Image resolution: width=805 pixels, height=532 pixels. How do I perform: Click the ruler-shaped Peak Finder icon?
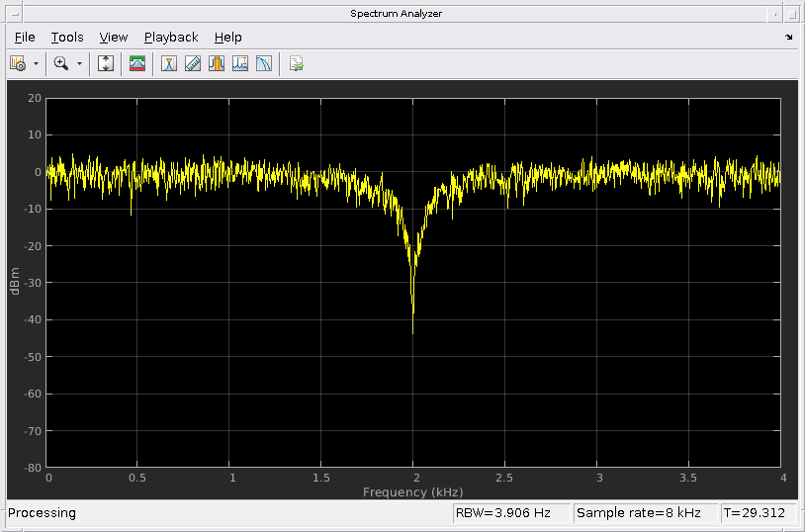(x=193, y=63)
